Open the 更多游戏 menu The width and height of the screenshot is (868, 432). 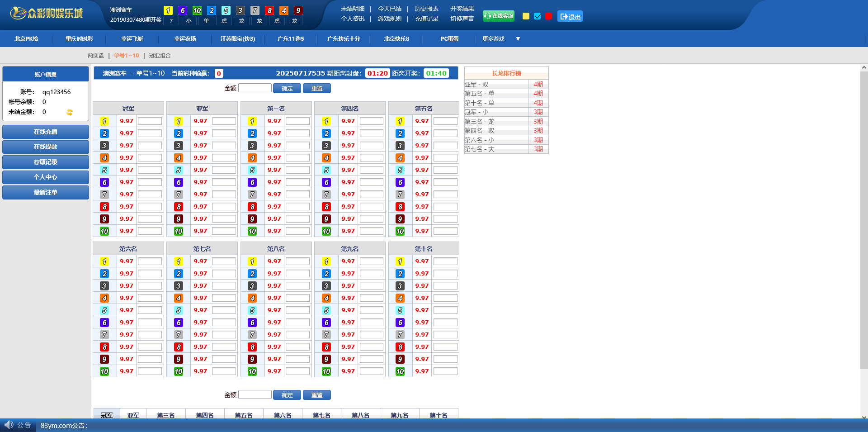[x=493, y=39]
